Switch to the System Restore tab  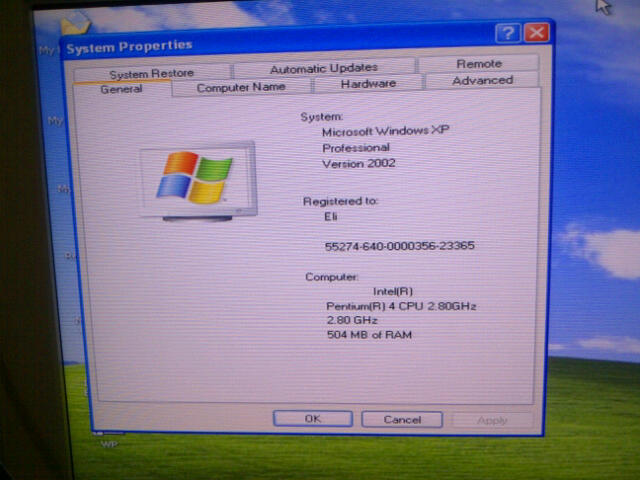coord(152,73)
